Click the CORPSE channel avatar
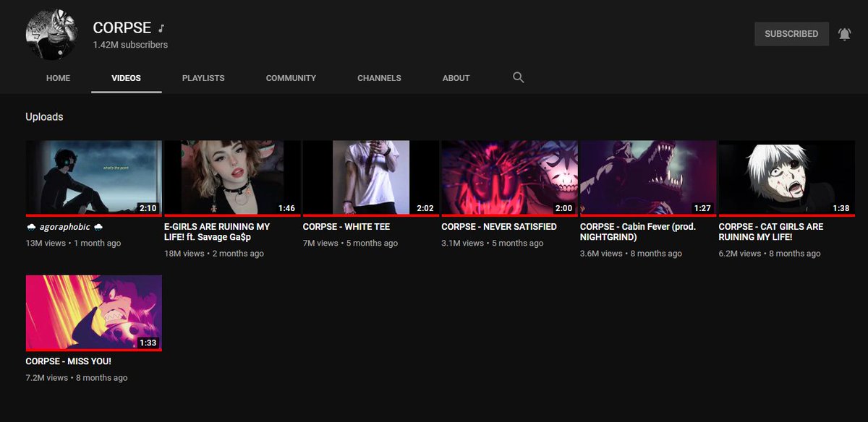Screen dimensions: 868x422 coord(51,35)
